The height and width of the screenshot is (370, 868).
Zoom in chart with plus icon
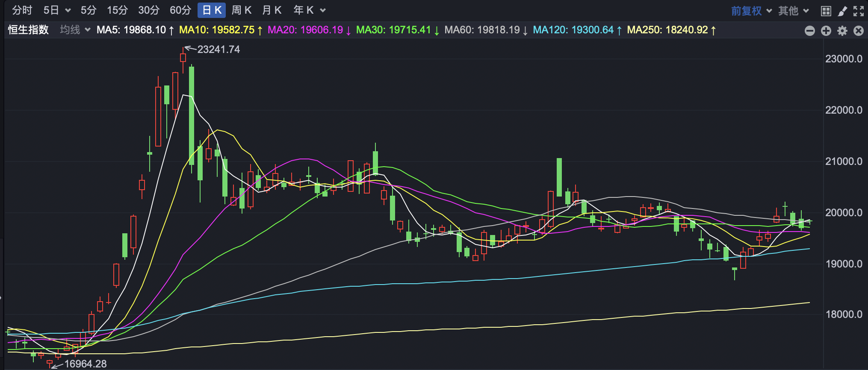tap(826, 31)
